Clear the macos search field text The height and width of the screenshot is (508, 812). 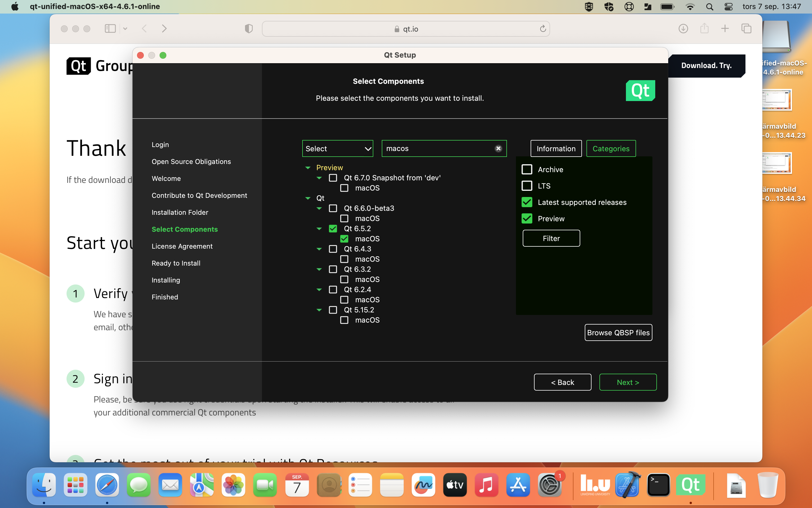tap(498, 148)
